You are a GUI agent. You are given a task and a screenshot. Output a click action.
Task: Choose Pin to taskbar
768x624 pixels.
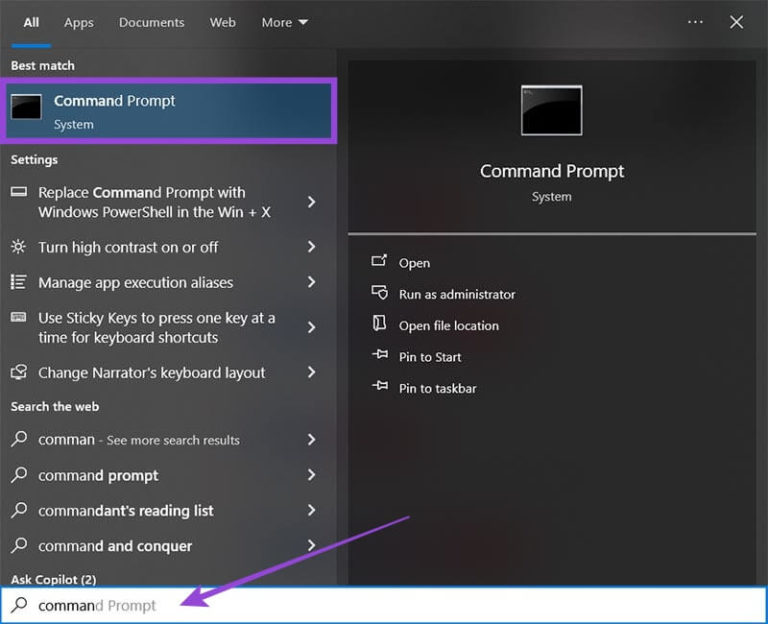(437, 388)
